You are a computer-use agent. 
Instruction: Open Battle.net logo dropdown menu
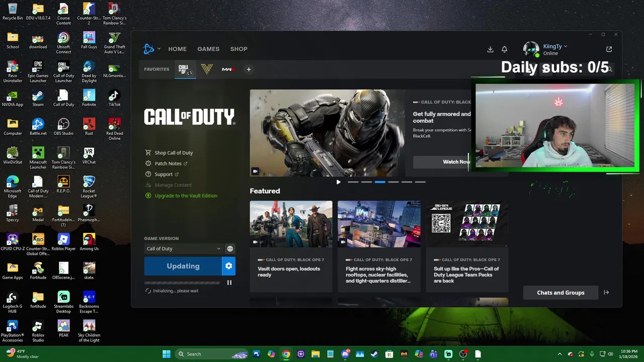pos(151,49)
